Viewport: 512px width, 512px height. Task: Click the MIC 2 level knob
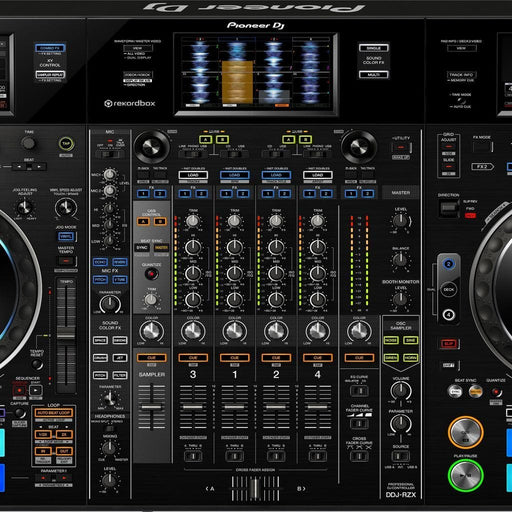click(109, 191)
